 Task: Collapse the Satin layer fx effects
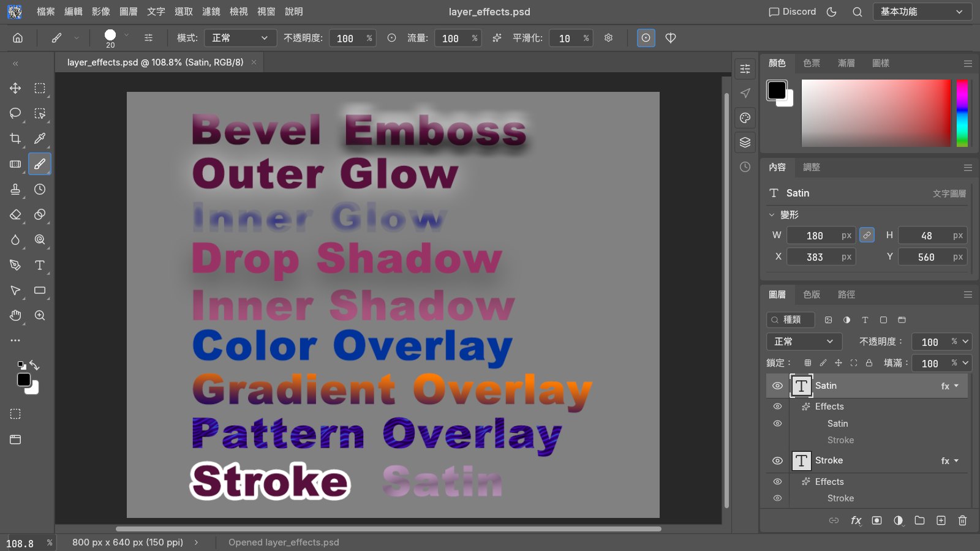[x=957, y=386]
